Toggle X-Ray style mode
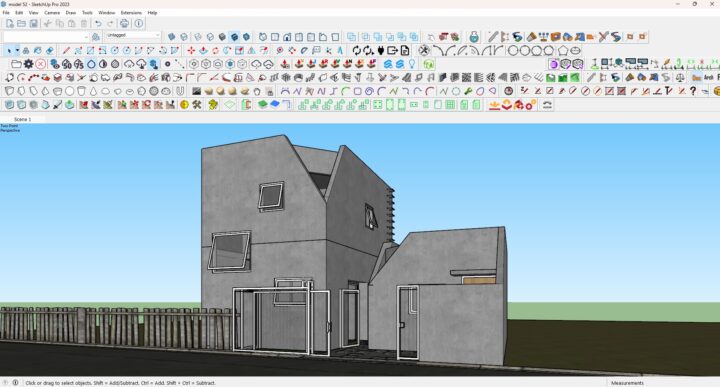This screenshot has height=387, width=720. pyautogui.click(x=171, y=37)
